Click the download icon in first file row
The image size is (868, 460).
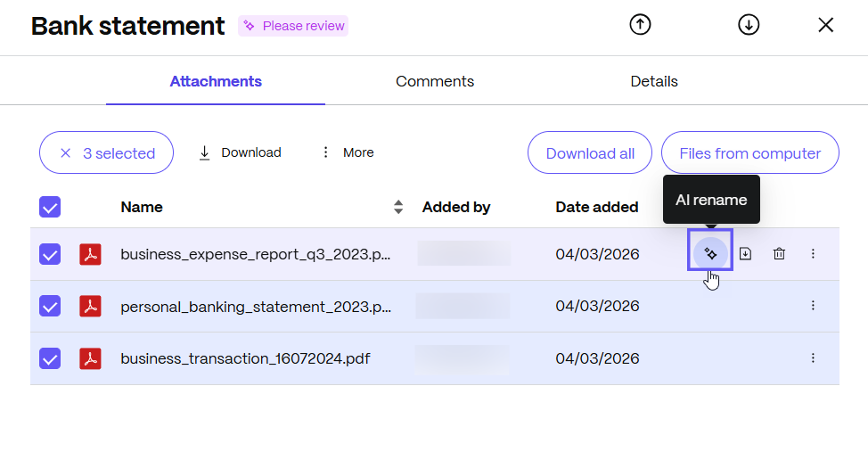[x=746, y=254]
